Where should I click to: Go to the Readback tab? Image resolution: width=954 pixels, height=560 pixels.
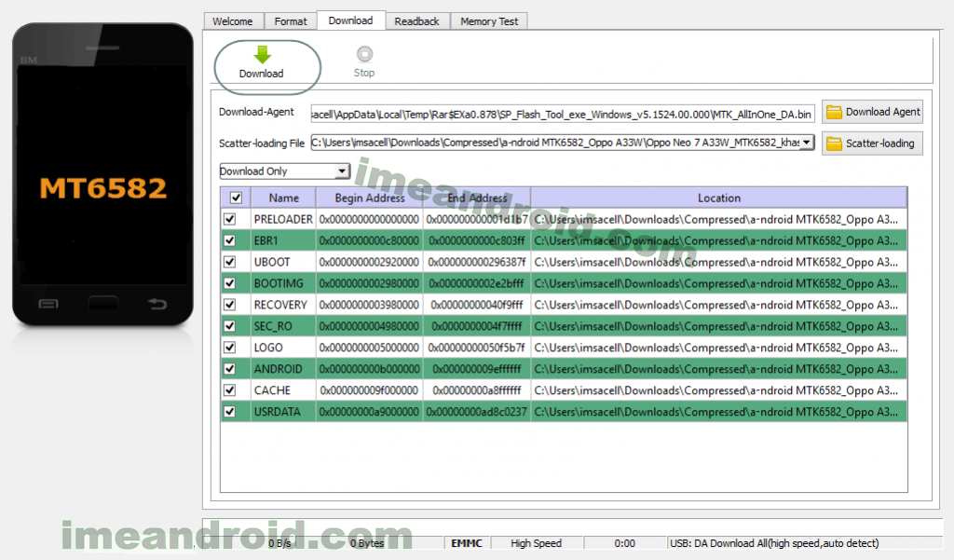click(x=416, y=21)
